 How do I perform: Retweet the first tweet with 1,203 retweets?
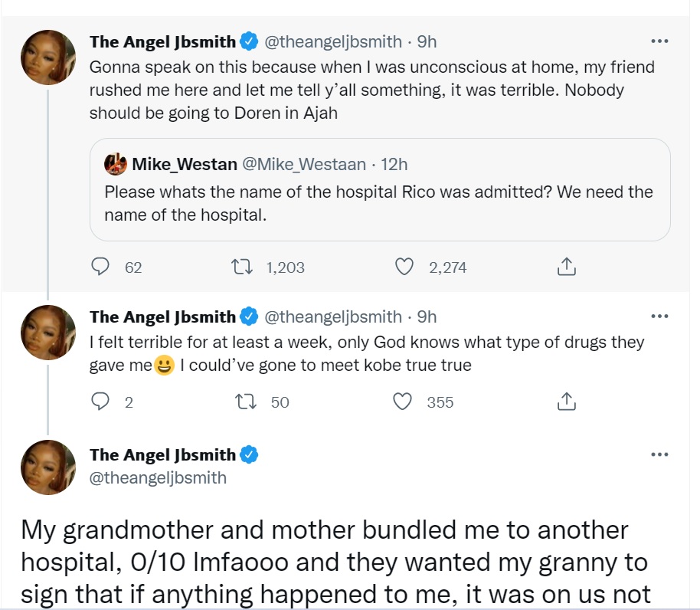(241, 267)
